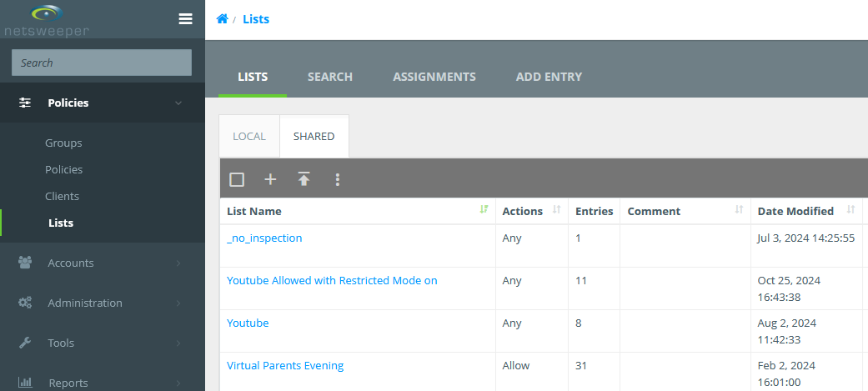
Task: Open the _no_inspection list
Action: pos(264,238)
